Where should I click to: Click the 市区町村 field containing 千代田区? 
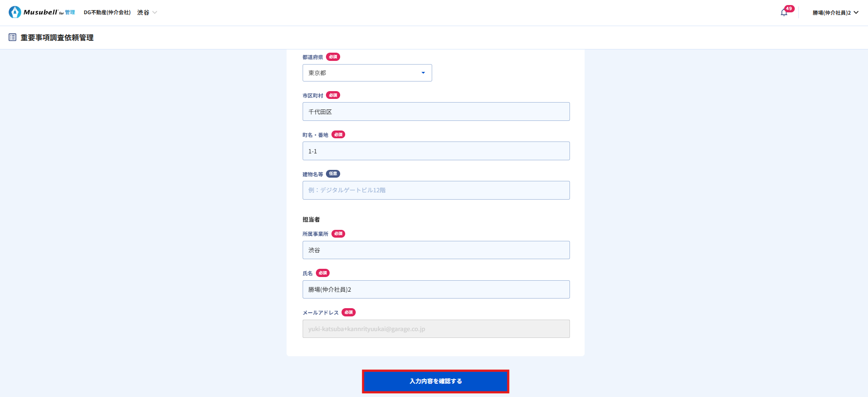click(436, 112)
